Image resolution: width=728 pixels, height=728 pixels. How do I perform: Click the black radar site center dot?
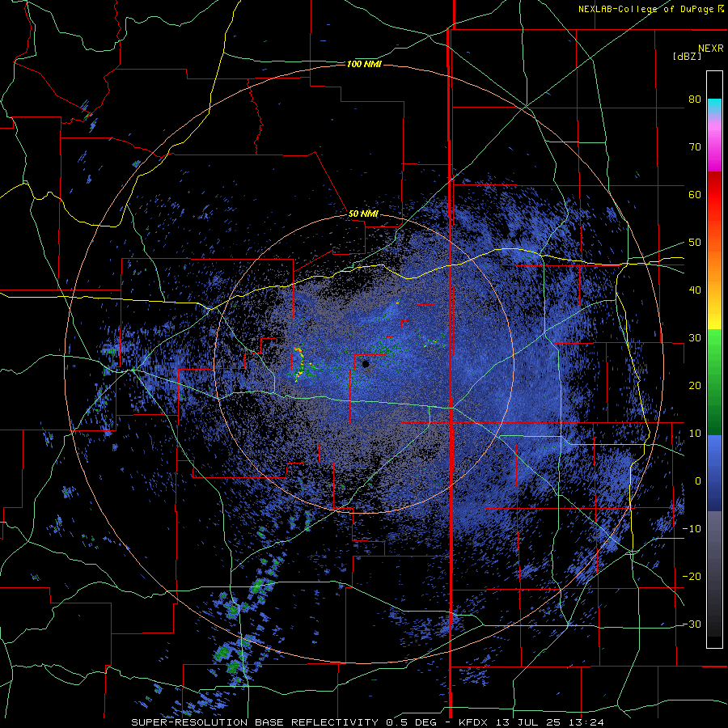[366, 363]
